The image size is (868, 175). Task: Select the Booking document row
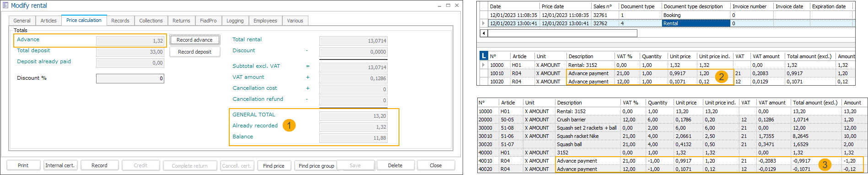(667, 15)
